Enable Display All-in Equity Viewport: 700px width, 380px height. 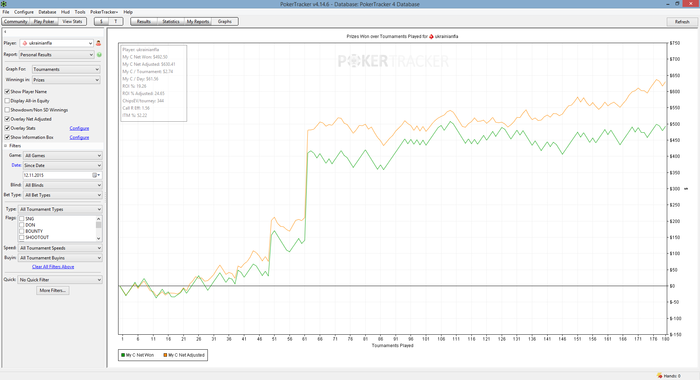coord(7,101)
